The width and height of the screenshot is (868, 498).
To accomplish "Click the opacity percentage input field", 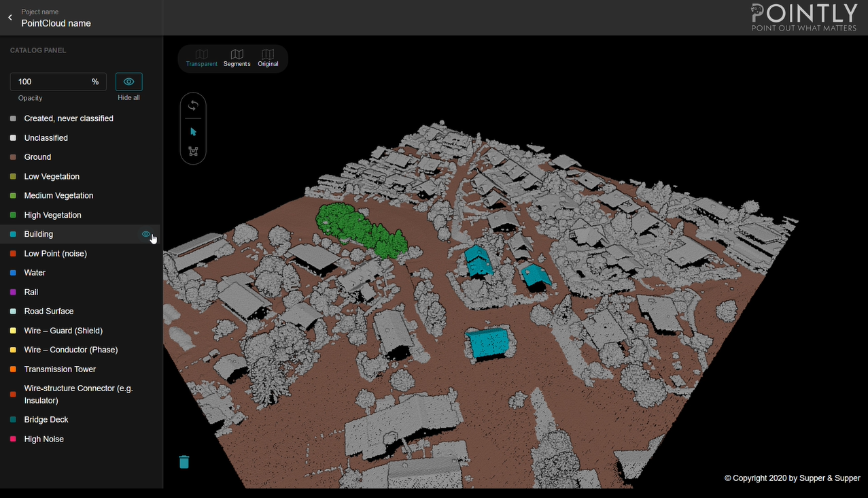I will [50, 82].
